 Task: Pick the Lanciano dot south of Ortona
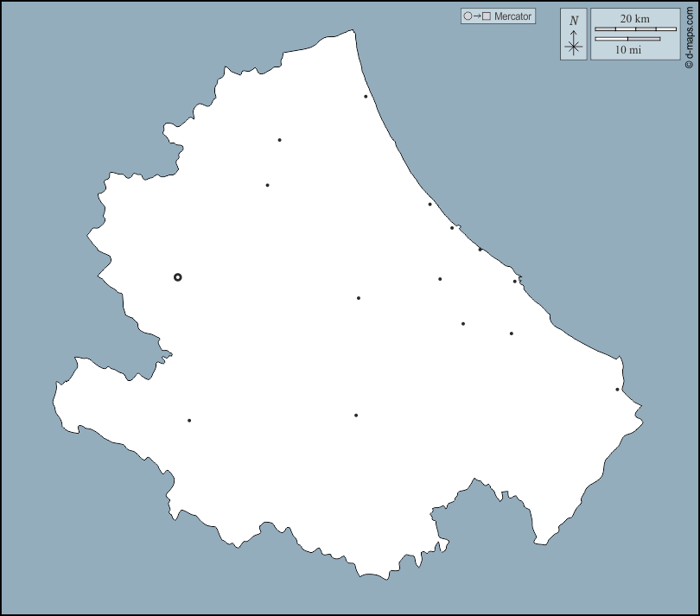(512, 333)
